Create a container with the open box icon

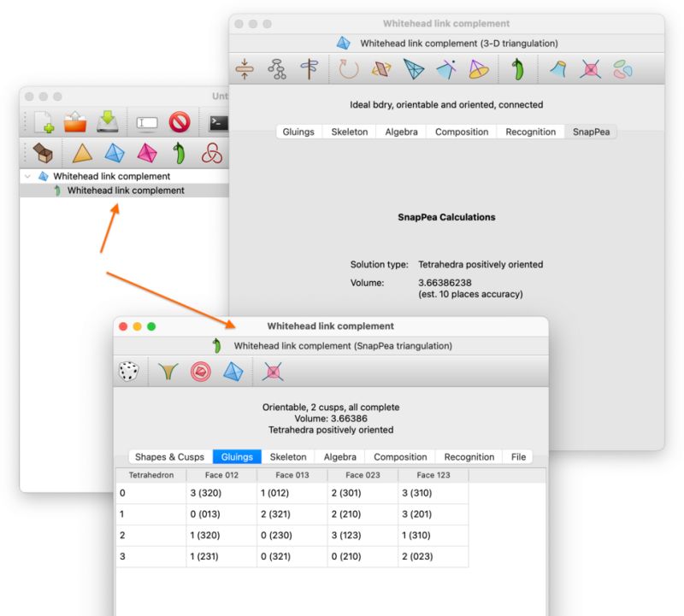click(43, 153)
